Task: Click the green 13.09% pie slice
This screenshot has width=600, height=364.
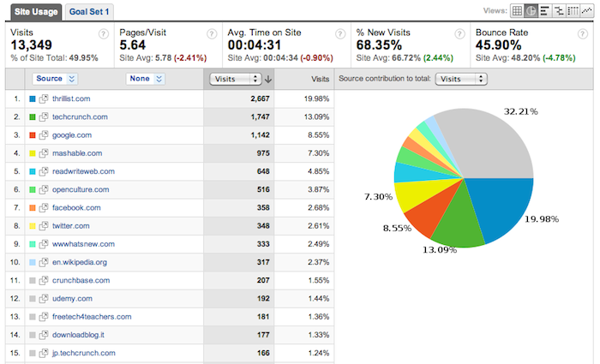Action: click(459, 222)
